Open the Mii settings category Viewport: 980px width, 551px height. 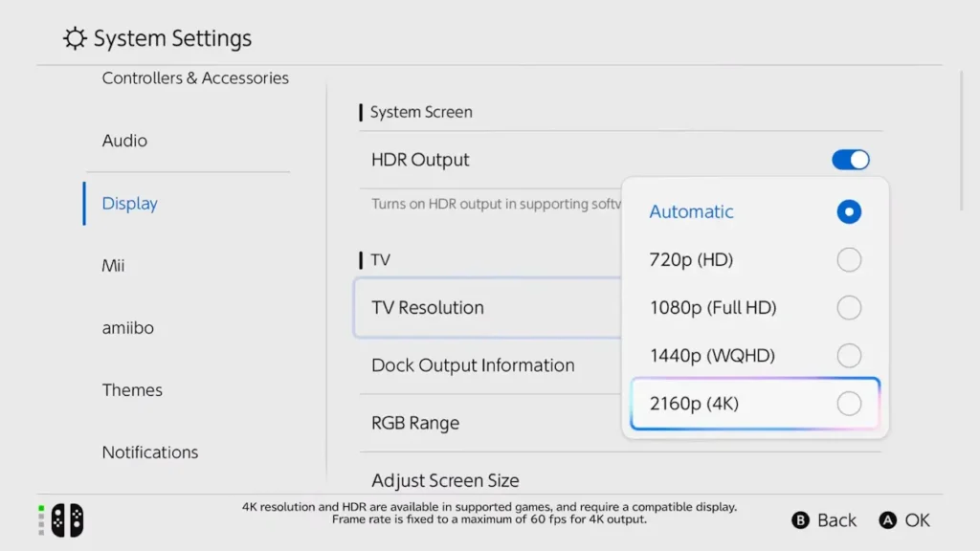click(114, 265)
